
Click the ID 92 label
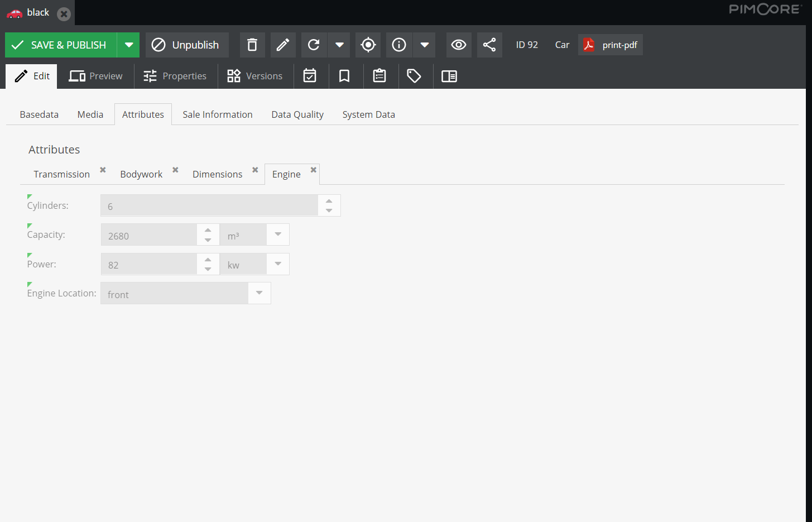(x=527, y=45)
